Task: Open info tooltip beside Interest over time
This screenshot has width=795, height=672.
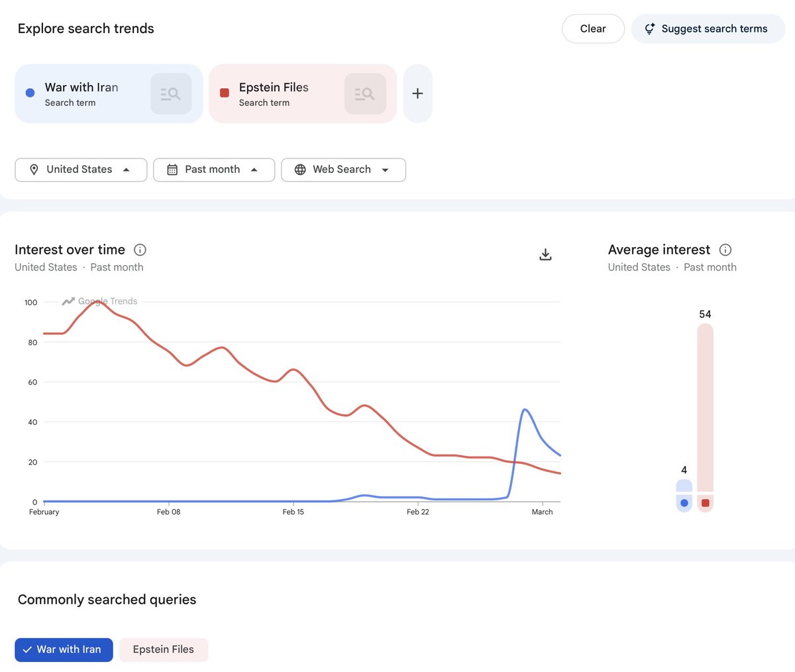Action: [140, 250]
